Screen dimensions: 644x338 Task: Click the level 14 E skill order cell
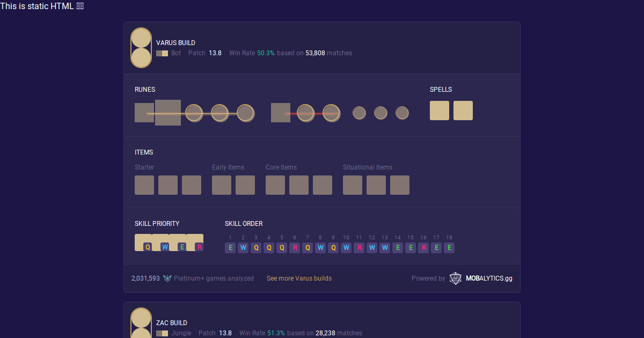(x=398, y=248)
